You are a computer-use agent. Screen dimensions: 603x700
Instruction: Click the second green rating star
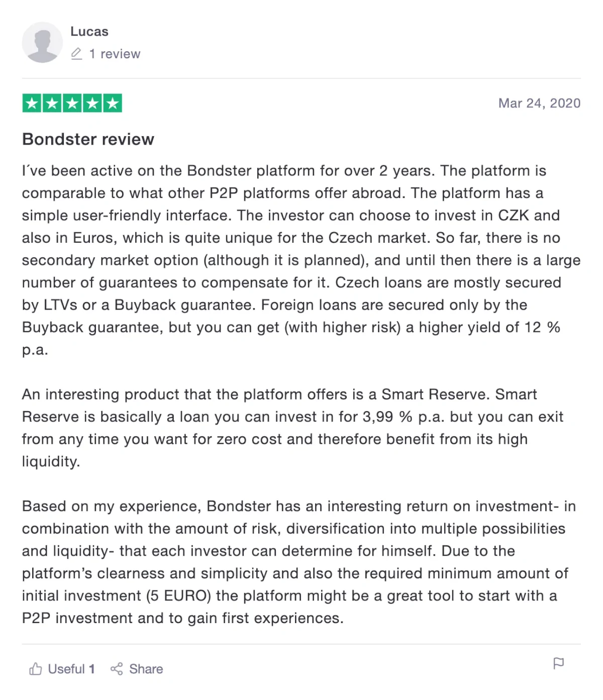pos(52,104)
